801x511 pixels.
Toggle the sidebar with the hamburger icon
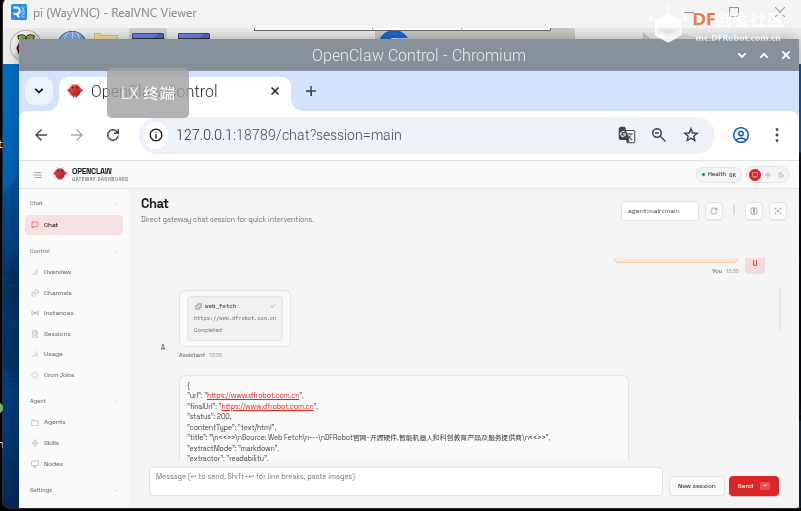[x=38, y=175]
